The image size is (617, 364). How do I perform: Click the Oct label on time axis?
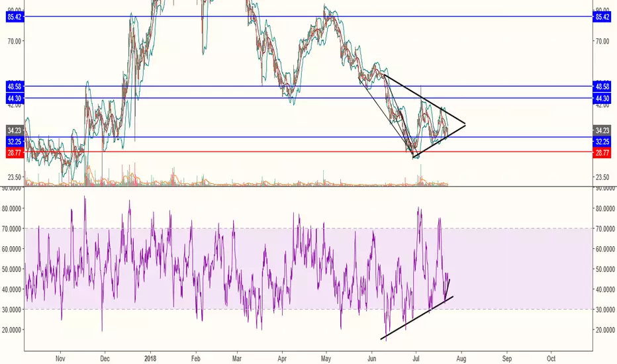pos(551,359)
